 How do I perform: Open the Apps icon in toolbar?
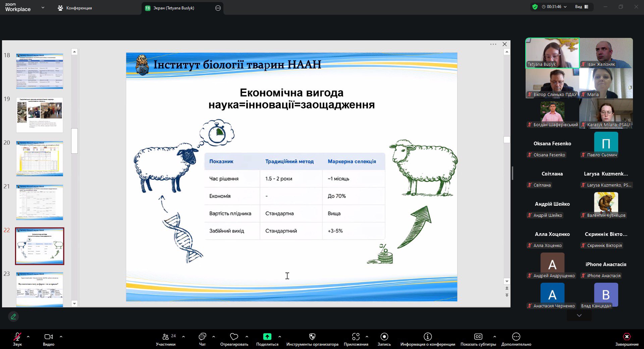356,337
